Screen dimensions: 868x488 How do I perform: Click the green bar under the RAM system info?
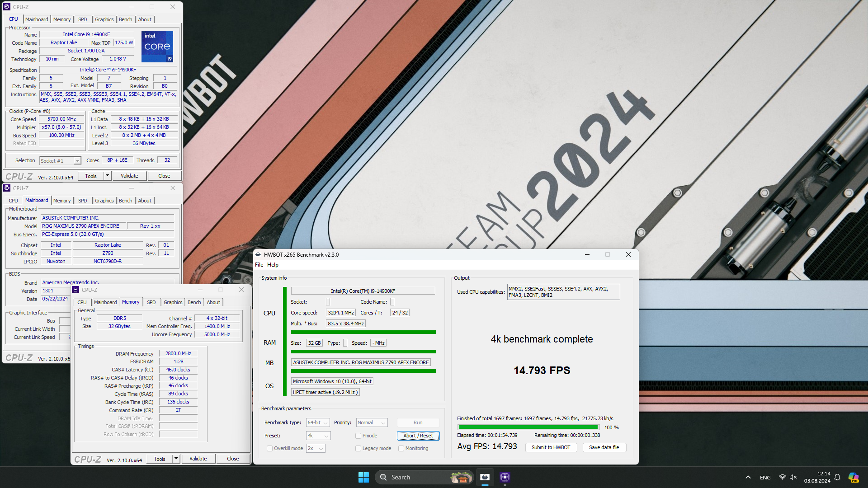pos(363,352)
